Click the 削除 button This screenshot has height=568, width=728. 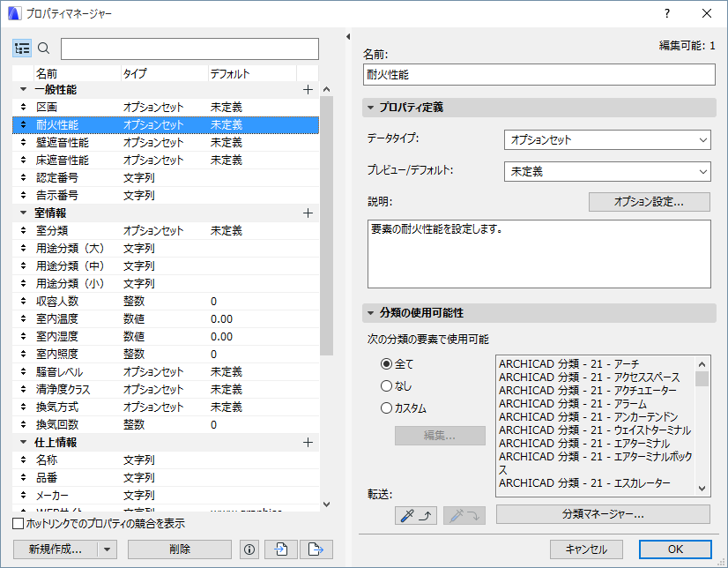pyautogui.click(x=180, y=549)
